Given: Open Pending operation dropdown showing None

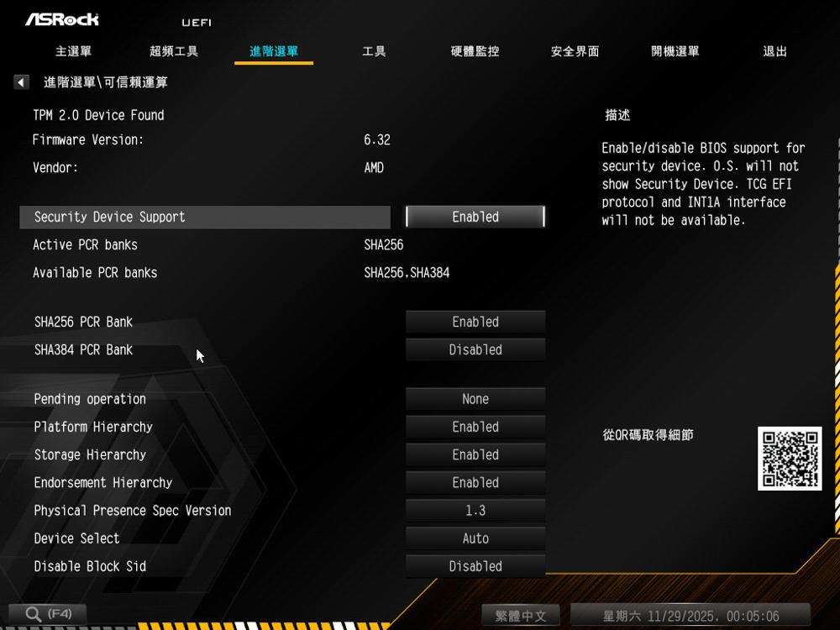Looking at the screenshot, I should point(475,399).
